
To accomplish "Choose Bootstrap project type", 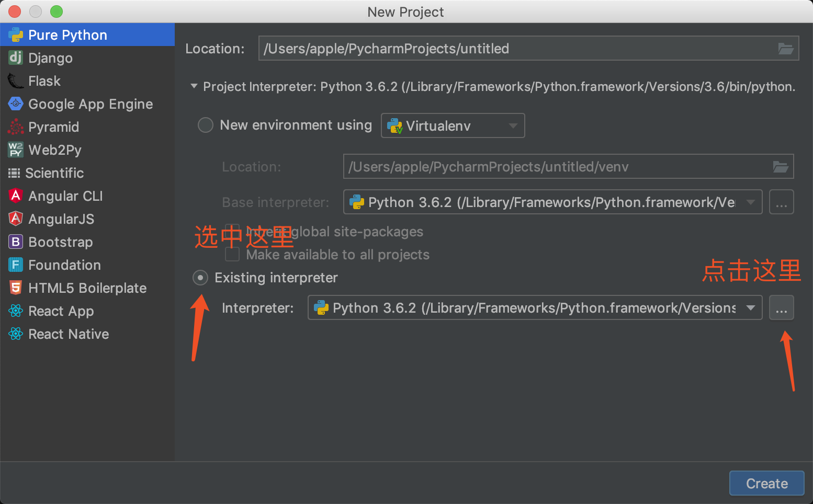I will [87, 242].
